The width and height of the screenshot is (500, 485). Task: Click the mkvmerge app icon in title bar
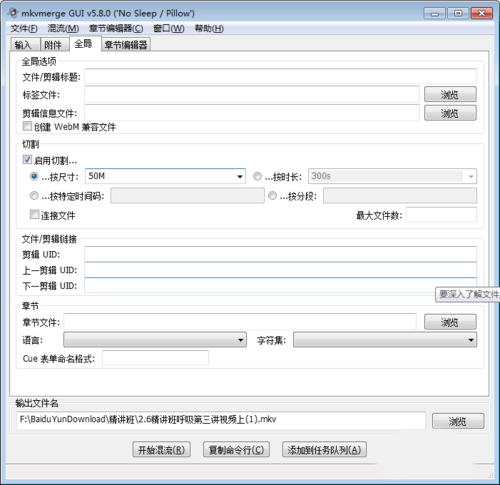13,13
